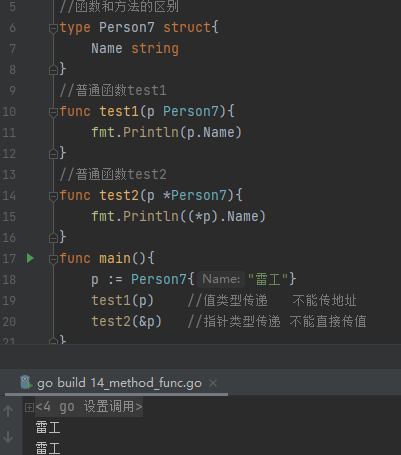Click the test1(p) call on line 19
Image resolution: width=401 pixels, height=455 pixels.
[x=123, y=300]
